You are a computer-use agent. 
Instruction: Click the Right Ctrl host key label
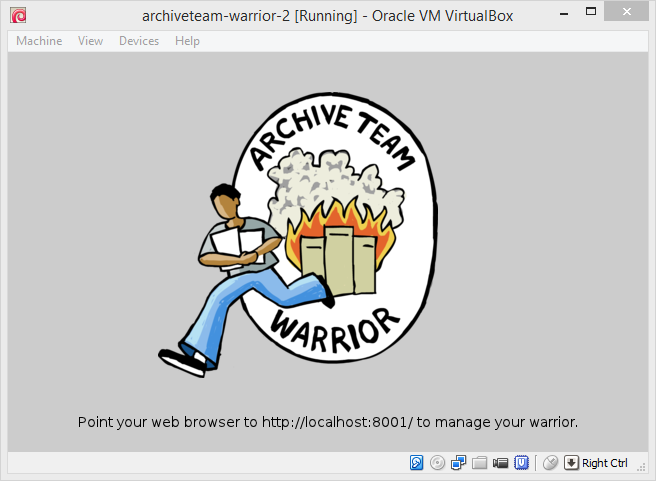[x=605, y=463]
